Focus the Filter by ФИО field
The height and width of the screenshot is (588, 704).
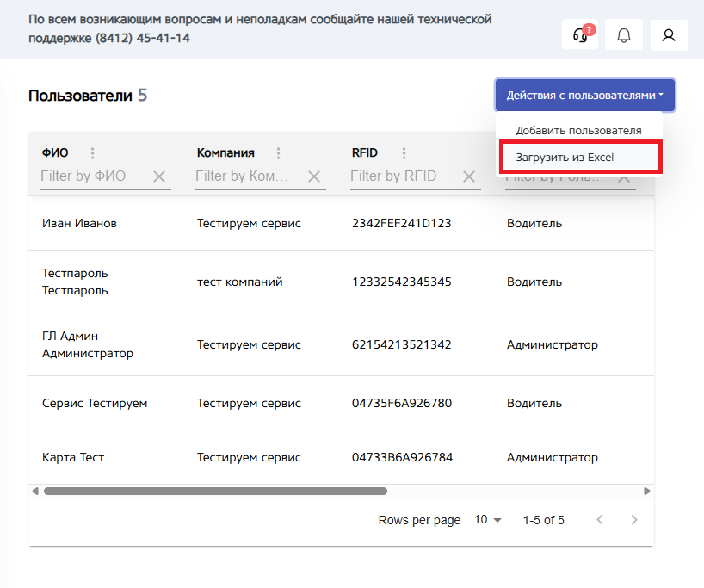(96, 176)
